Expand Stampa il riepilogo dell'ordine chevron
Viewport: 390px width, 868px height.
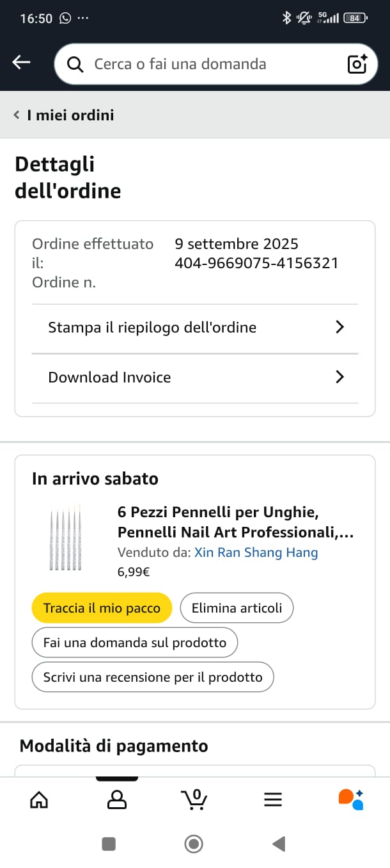click(x=339, y=327)
